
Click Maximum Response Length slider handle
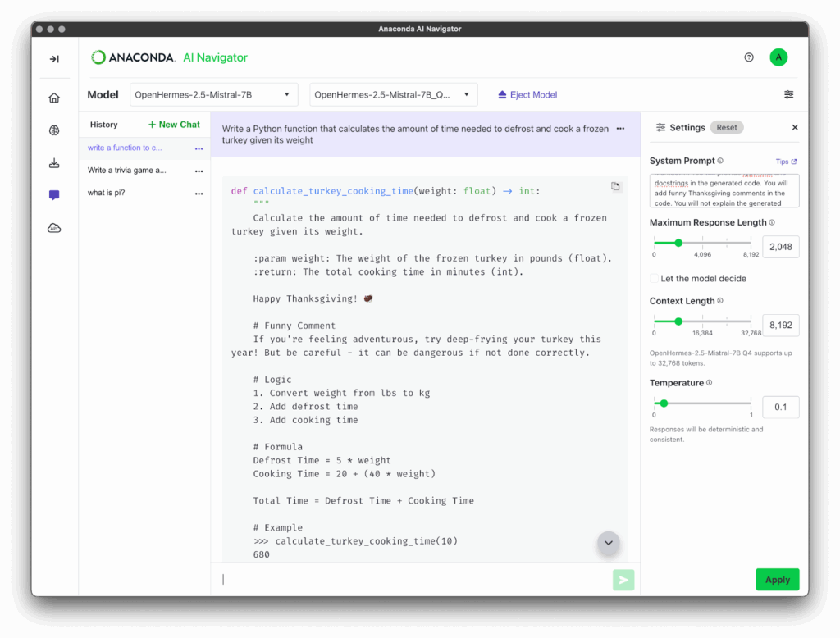(x=678, y=243)
